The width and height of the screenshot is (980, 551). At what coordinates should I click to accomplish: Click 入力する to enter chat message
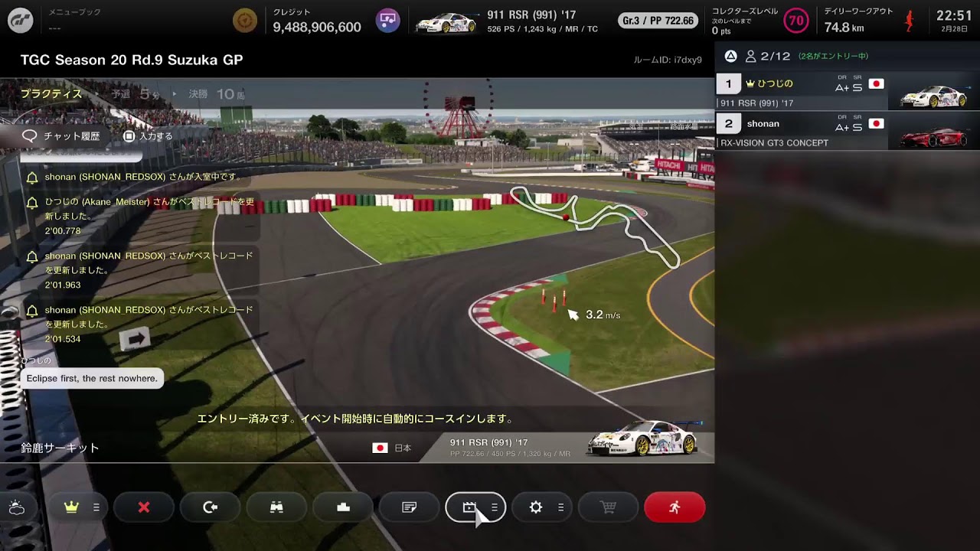pyautogui.click(x=149, y=136)
